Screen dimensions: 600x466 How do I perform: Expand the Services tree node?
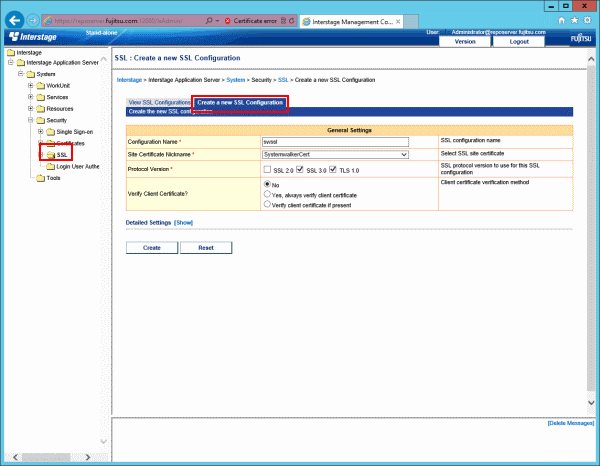(x=31, y=97)
